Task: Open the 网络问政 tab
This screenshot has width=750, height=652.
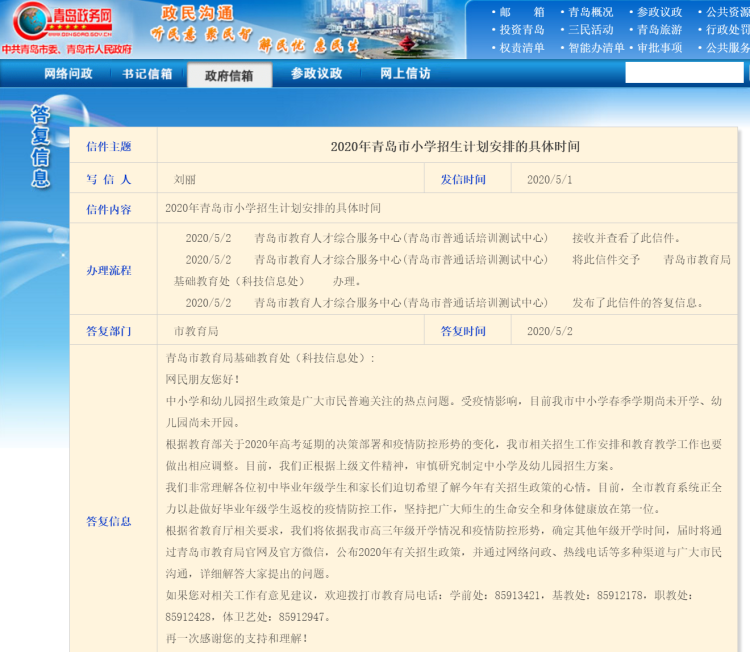Action: point(68,74)
